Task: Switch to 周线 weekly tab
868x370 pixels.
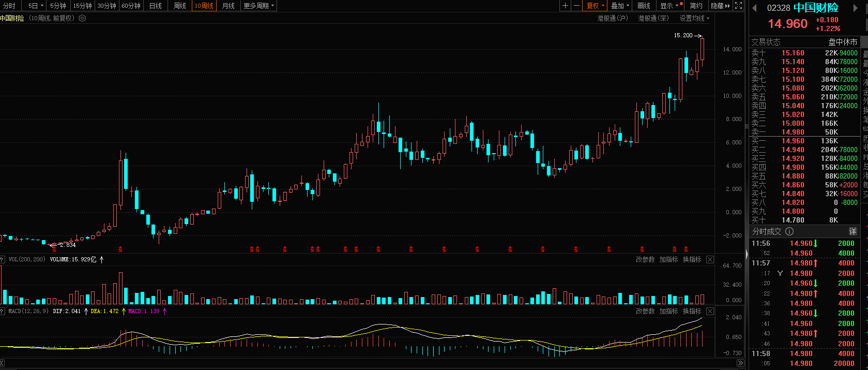Action: click(x=179, y=6)
